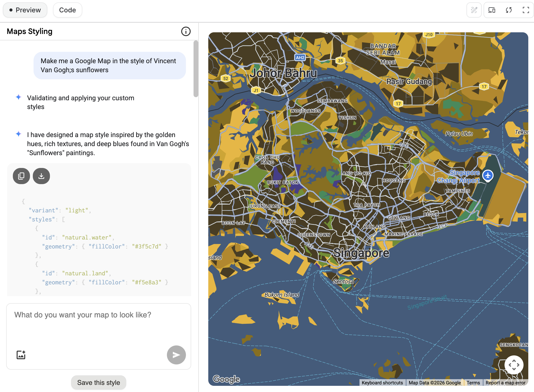Click the J10 route shield
This screenshot has height=392, width=534.
coord(429,35)
